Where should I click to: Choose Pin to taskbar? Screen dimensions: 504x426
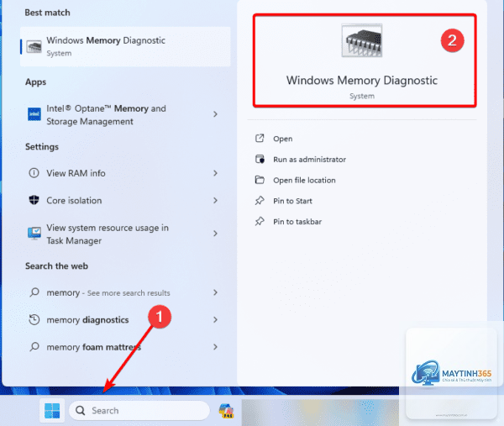297,222
